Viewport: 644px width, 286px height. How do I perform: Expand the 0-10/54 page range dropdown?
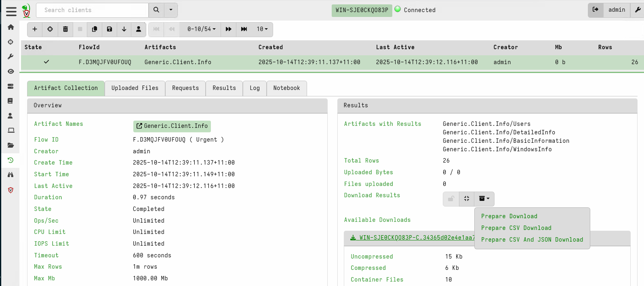[201, 29]
